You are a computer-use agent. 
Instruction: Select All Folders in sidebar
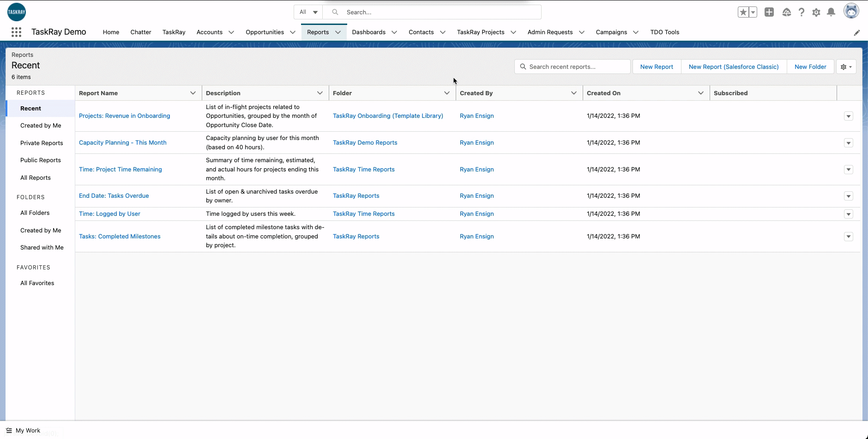click(x=35, y=213)
